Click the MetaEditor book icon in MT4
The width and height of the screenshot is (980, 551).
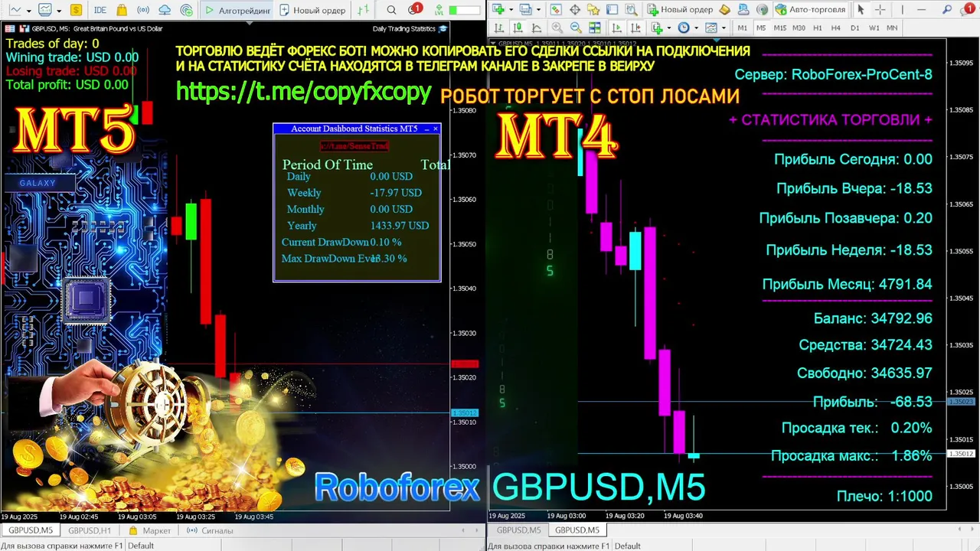(724, 10)
